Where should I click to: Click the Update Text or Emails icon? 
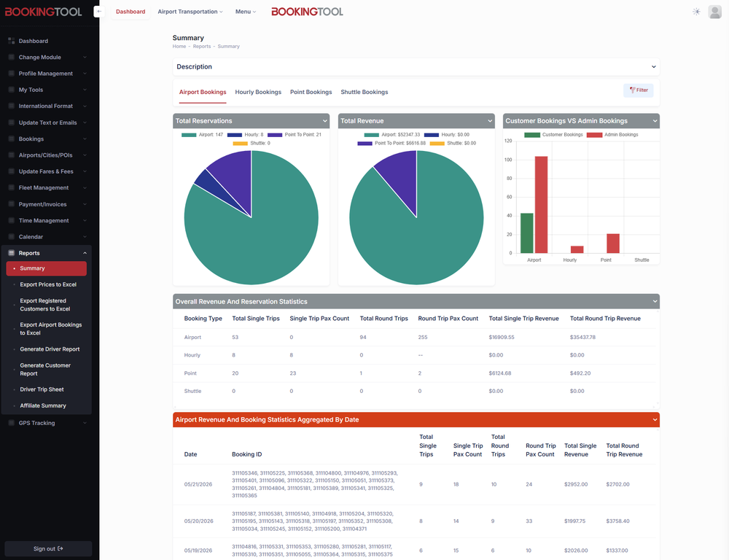tap(12, 122)
